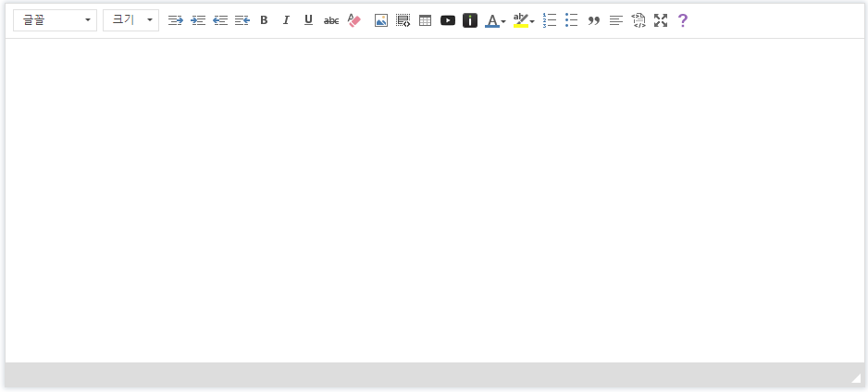Toggle bold formatting

click(x=264, y=20)
